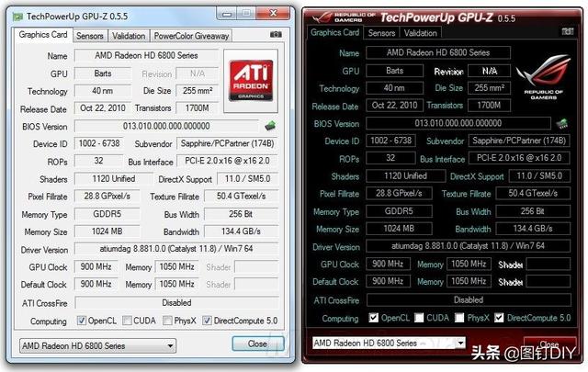Toggle OpenCL checkbox in left window
This screenshot has height=372, width=588.
coord(82,321)
